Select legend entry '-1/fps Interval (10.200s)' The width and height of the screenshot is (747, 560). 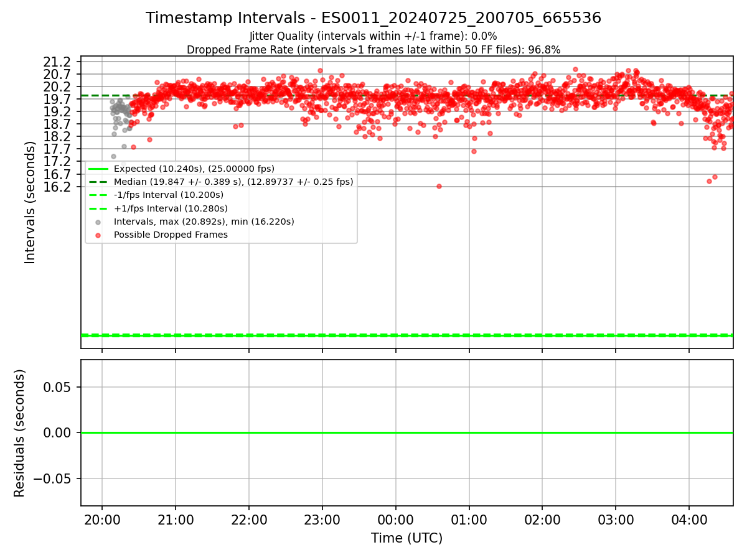pos(169,195)
